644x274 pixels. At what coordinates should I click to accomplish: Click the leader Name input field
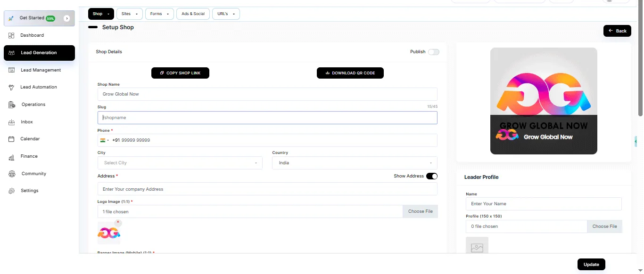tap(544, 204)
